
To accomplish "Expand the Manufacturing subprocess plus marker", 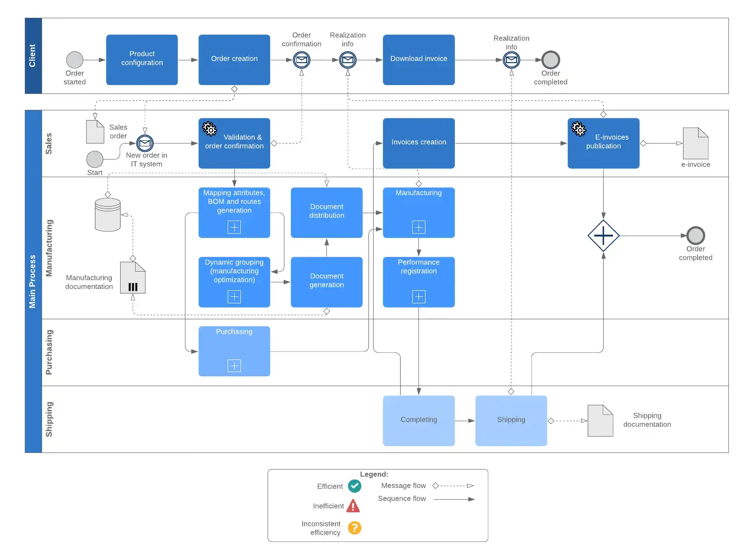I will (418, 227).
